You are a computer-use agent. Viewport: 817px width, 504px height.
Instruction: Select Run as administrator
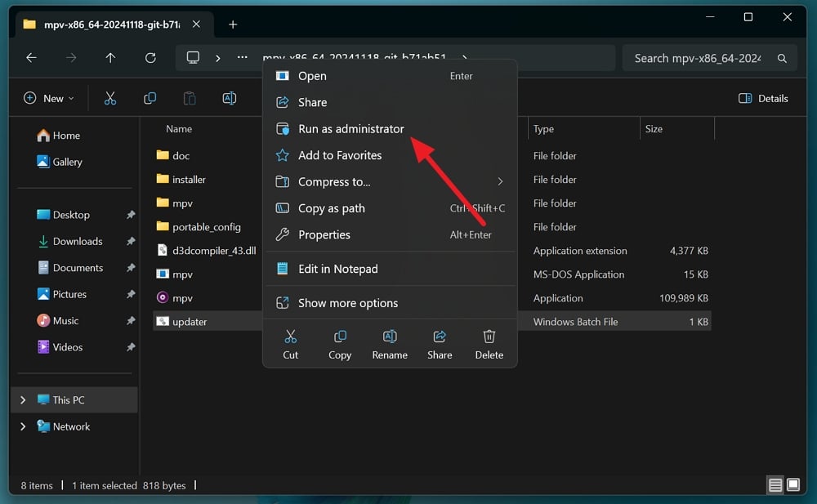pos(390,129)
